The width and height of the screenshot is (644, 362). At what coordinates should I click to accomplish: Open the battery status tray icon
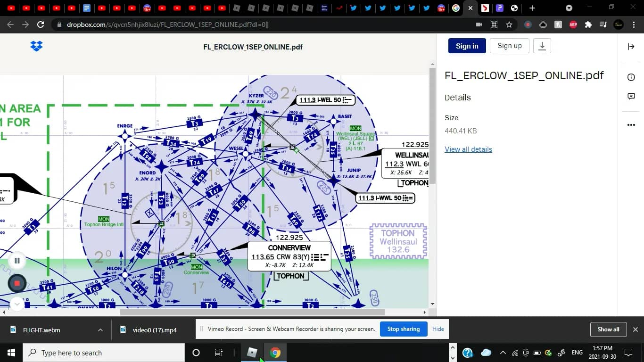tap(537, 353)
